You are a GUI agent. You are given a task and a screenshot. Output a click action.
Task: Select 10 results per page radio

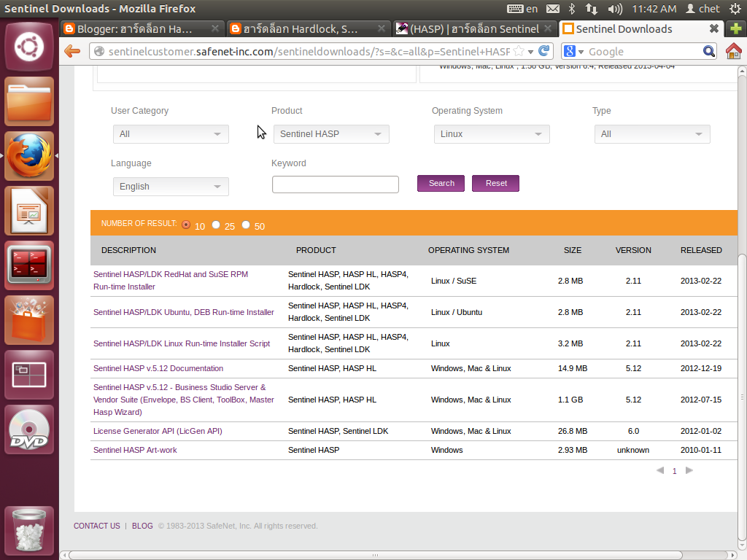186,225
